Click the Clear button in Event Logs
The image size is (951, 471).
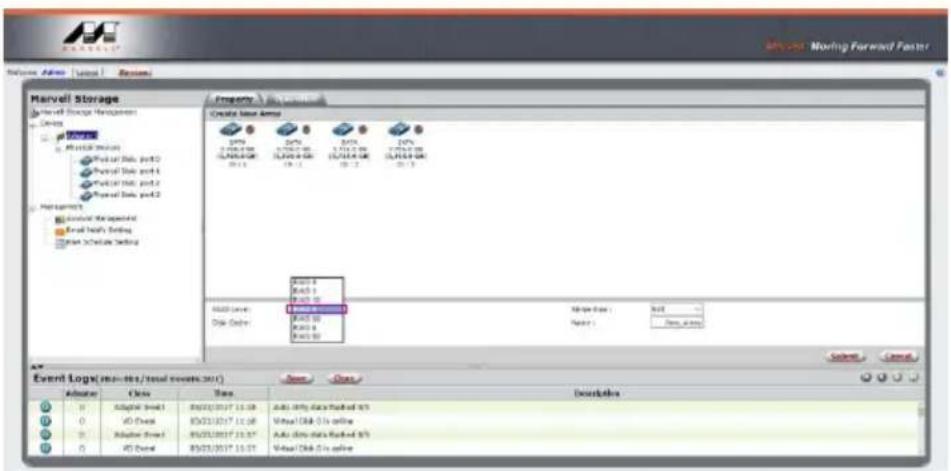pyautogui.click(x=344, y=379)
